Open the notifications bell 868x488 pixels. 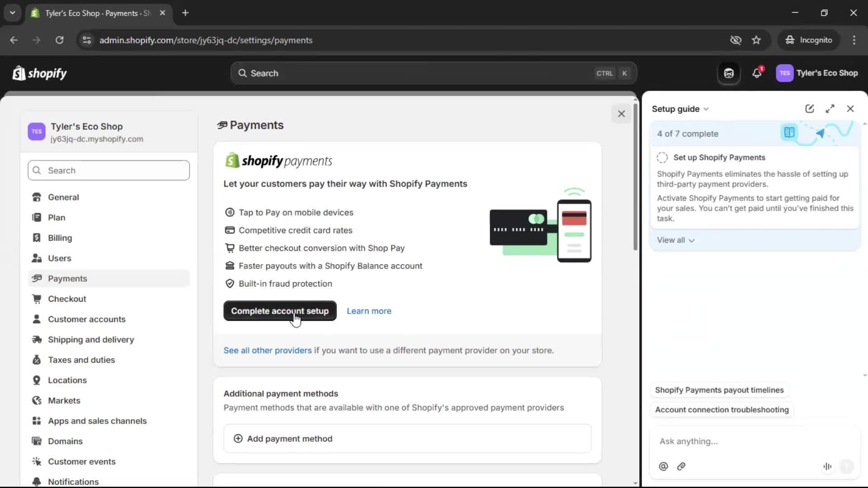(x=757, y=73)
